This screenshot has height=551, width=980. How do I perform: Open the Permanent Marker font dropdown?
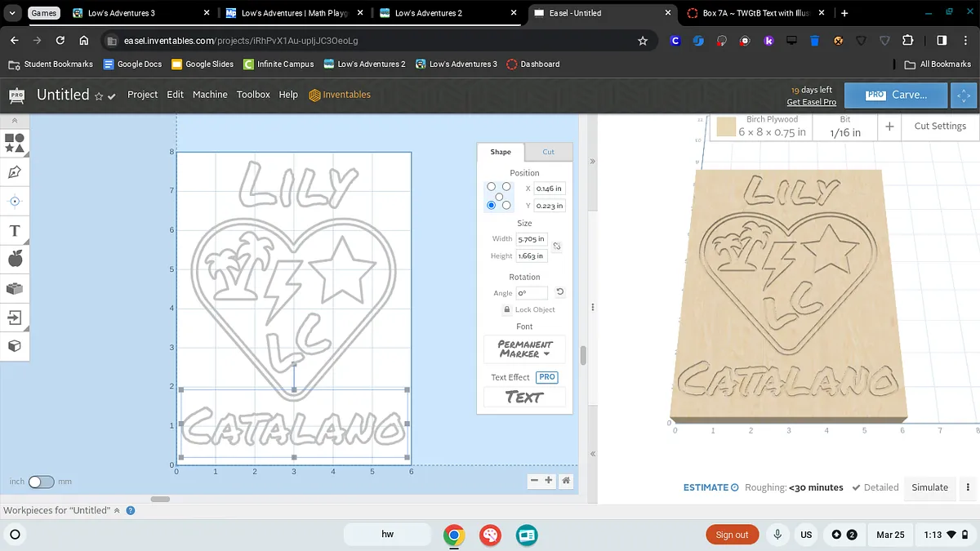[524, 349]
